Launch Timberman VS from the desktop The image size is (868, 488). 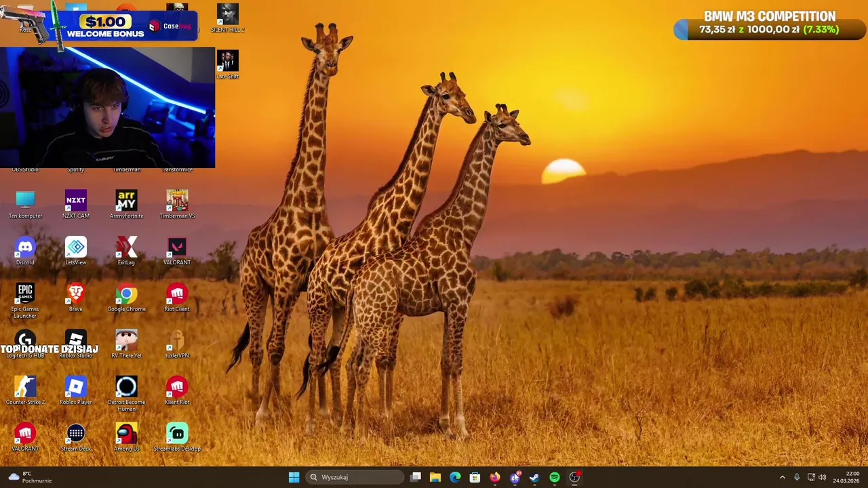click(177, 205)
